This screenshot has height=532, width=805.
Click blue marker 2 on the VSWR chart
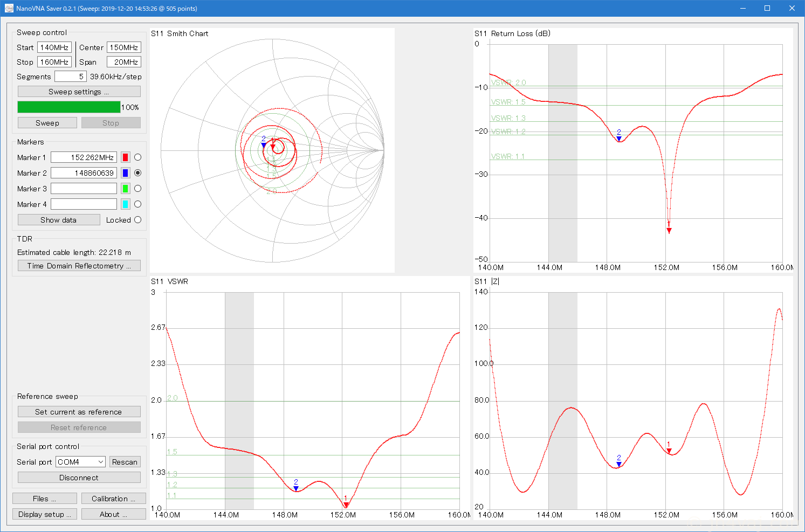(296, 488)
